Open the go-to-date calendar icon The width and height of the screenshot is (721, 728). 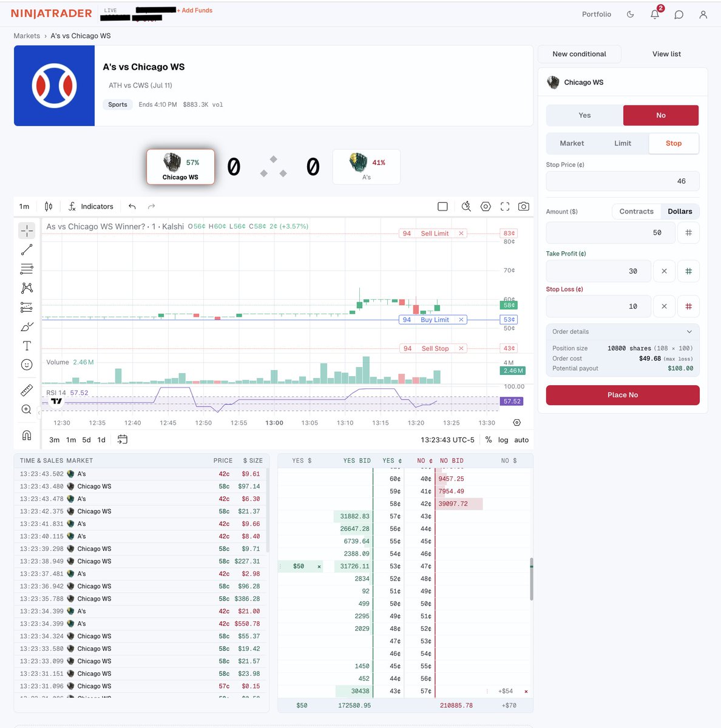[123, 440]
